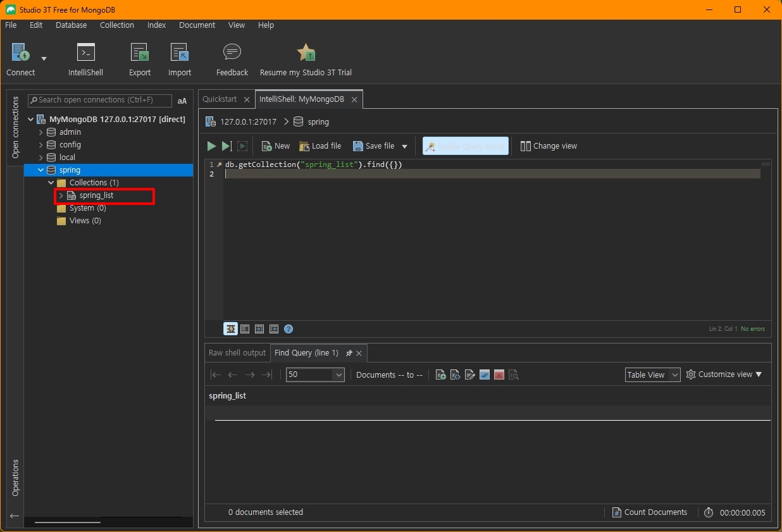
Task: Expand the config database node
Action: click(41, 145)
